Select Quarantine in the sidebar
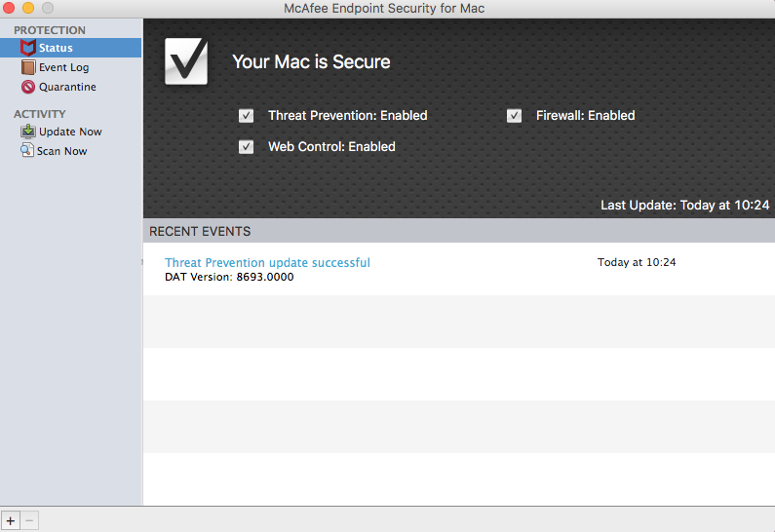 click(67, 87)
